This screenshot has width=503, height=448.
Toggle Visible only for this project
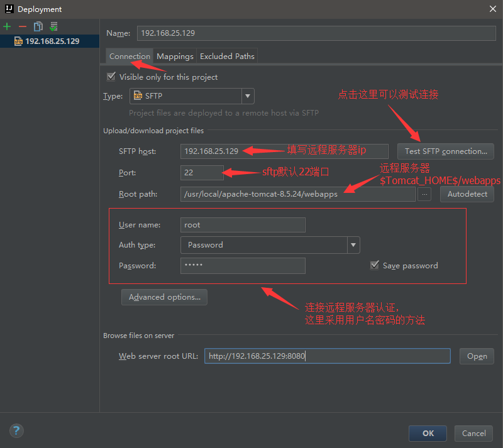(x=111, y=77)
